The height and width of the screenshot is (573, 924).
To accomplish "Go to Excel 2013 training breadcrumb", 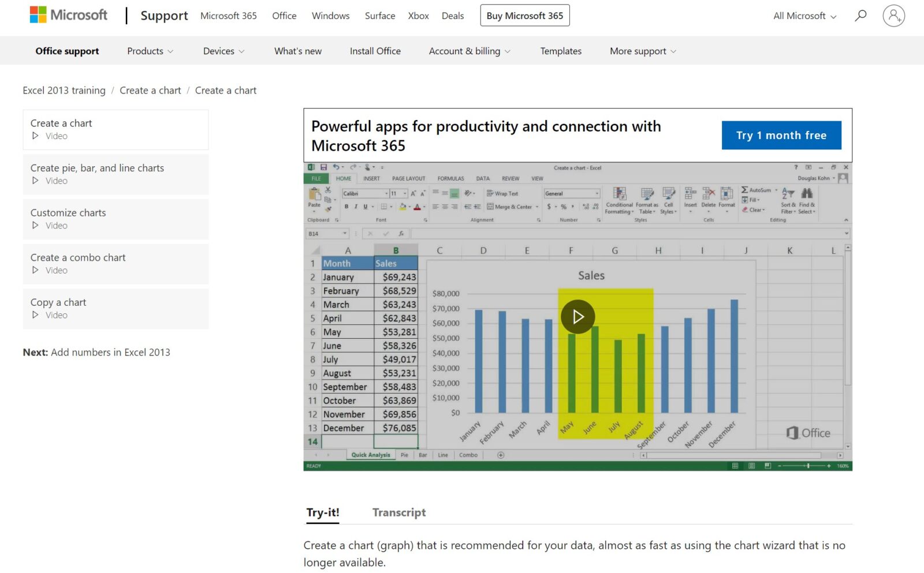I will [64, 90].
